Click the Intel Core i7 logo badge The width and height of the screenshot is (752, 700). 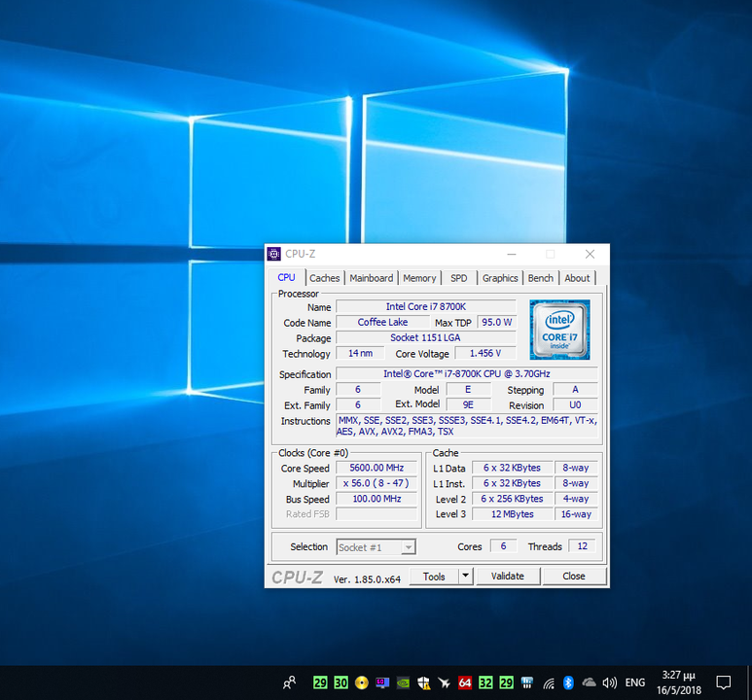[x=559, y=330]
